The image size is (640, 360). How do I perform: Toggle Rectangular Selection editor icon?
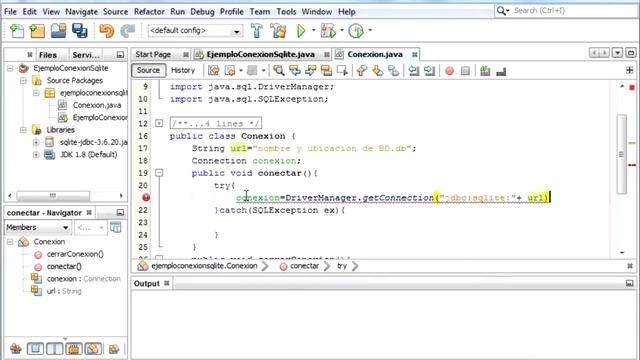342,71
